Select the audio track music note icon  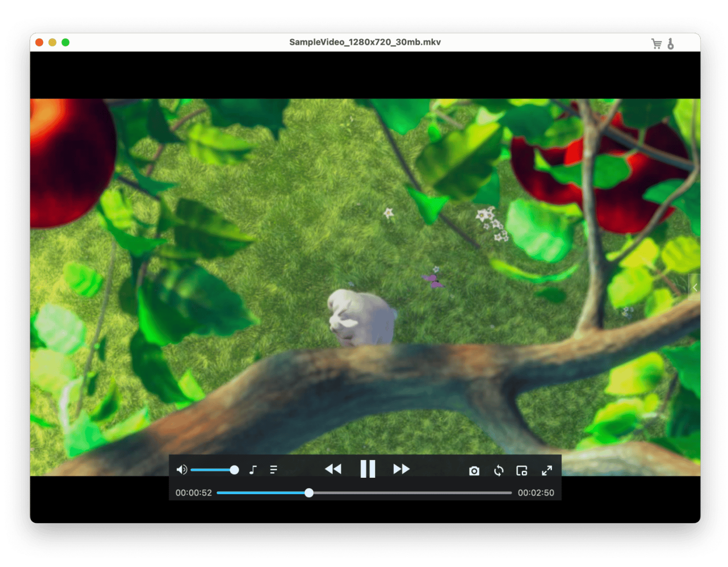pos(253,470)
